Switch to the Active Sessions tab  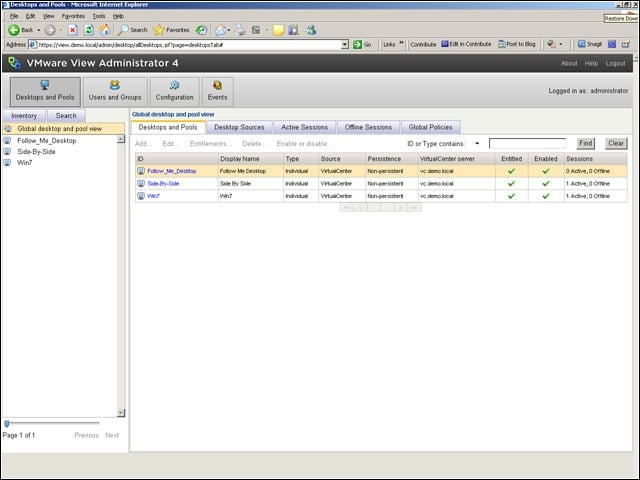coord(304,127)
